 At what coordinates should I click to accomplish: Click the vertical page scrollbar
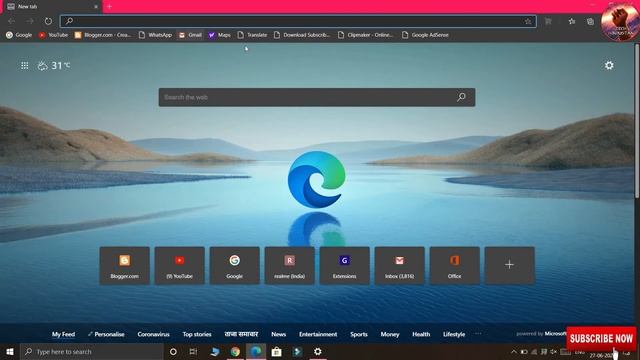637,122
